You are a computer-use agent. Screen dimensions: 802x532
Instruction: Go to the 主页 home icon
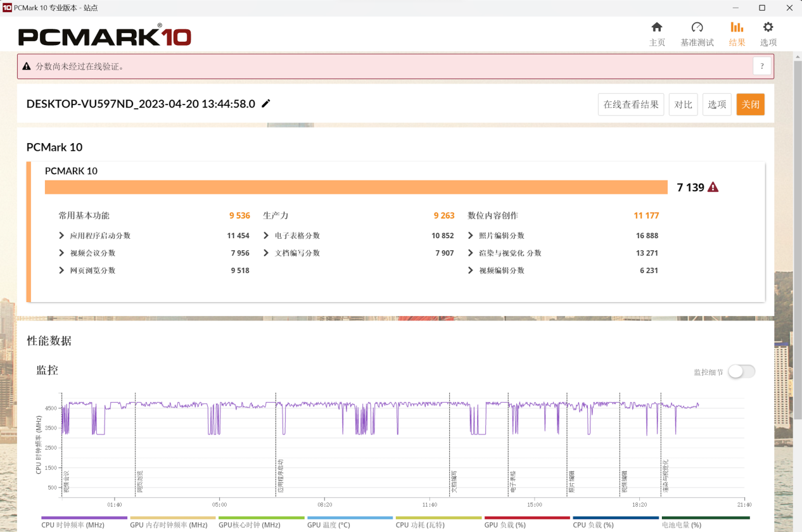pos(657,27)
